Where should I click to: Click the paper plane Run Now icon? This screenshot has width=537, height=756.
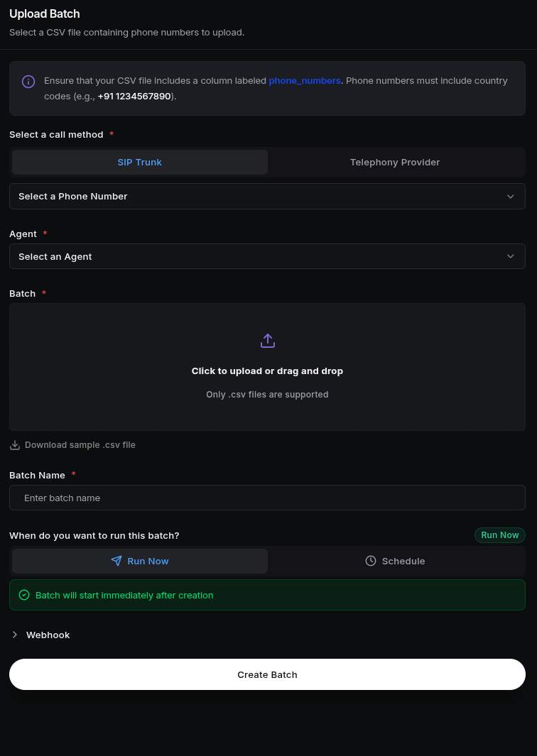(116, 561)
